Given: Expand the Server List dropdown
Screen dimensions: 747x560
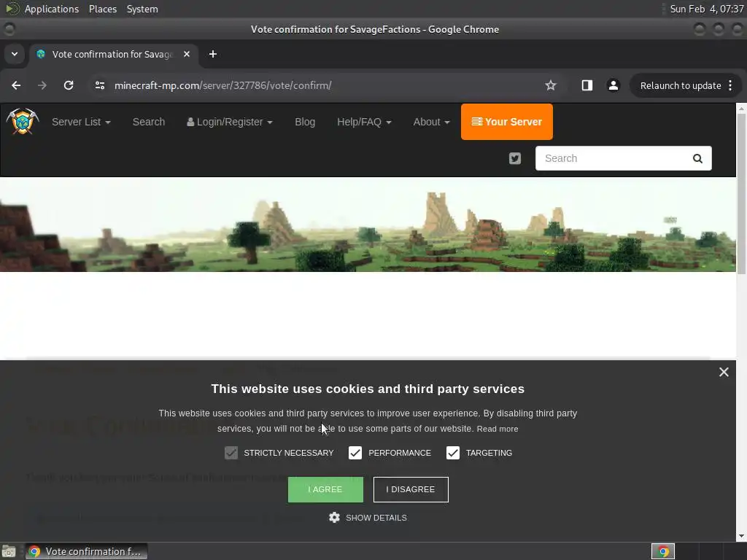Looking at the screenshot, I should point(81,122).
